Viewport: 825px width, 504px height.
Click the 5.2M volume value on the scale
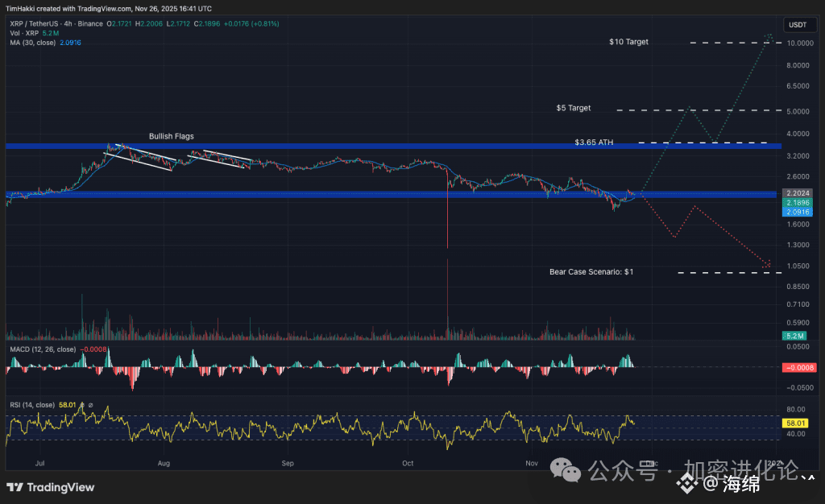coord(796,336)
